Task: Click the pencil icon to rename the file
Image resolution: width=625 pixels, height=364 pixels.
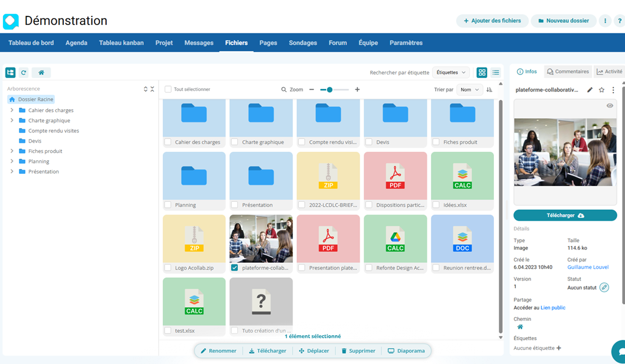Action: pyautogui.click(x=589, y=90)
